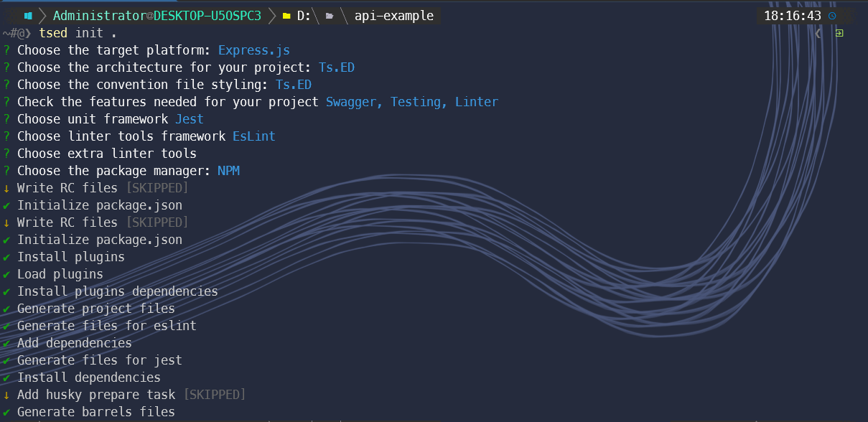Click the gray folder icon before api-example
Screen dimensions: 868x422
pyautogui.click(x=330, y=16)
